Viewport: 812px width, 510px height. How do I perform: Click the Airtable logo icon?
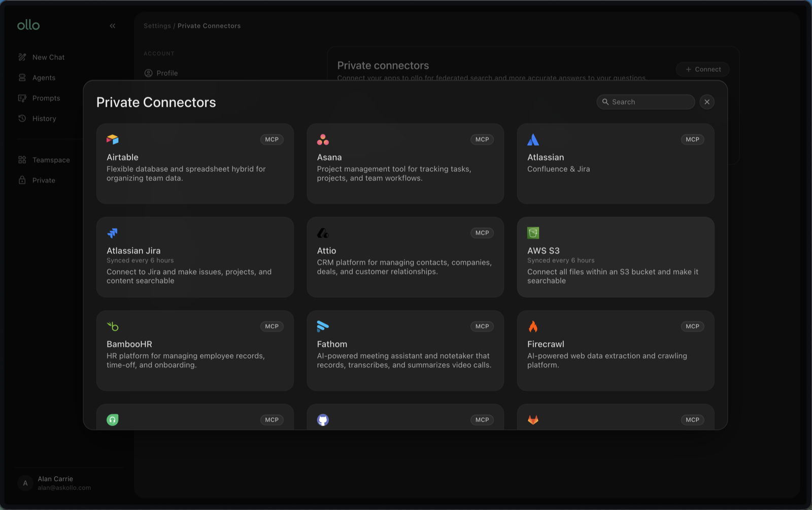[113, 140]
